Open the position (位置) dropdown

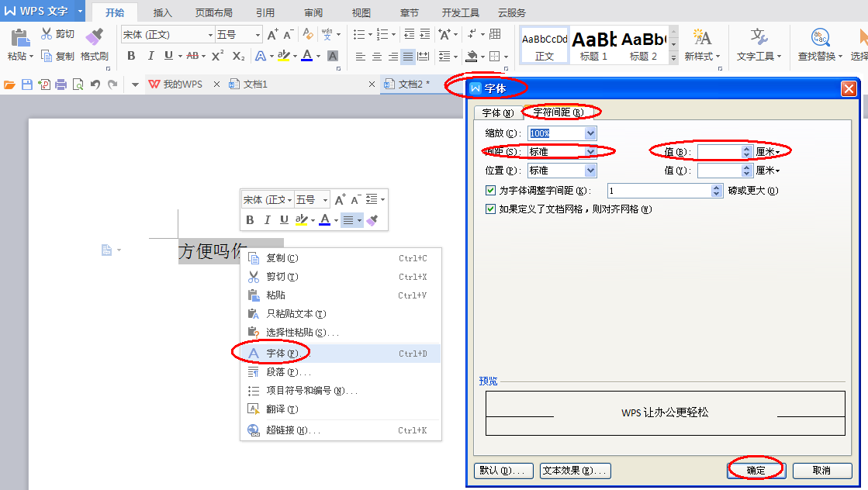pyautogui.click(x=590, y=171)
